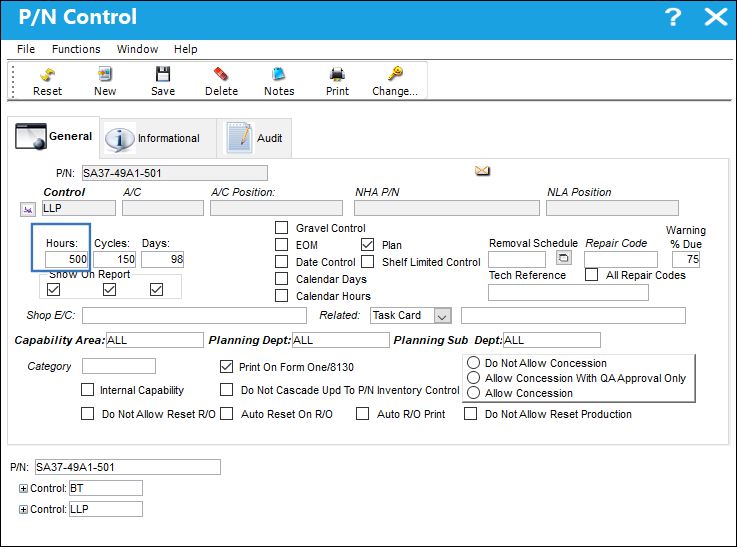This screenshot has width=737, height=547.
Task: Enable the Calendar Hours checkbox
Action: 282,296
